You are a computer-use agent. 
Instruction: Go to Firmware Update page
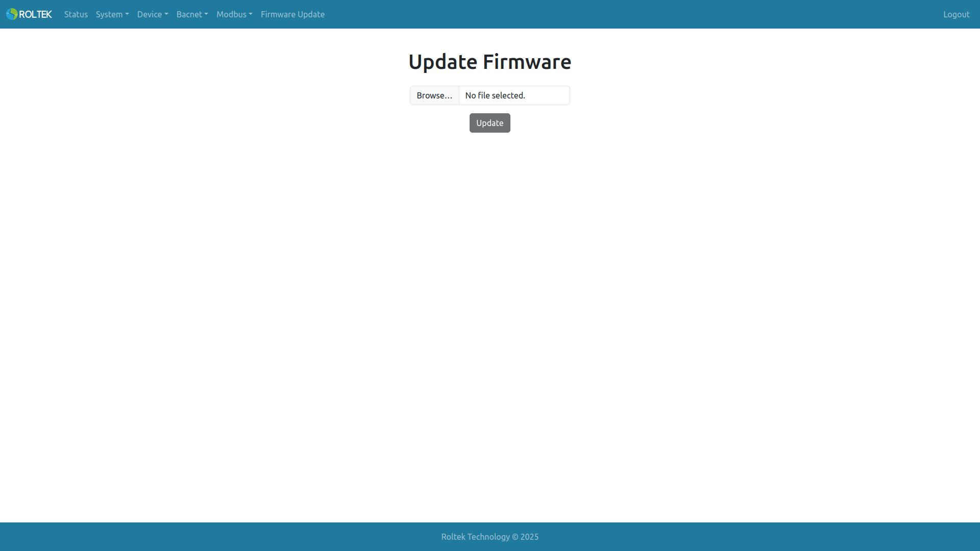pos(292,14)
